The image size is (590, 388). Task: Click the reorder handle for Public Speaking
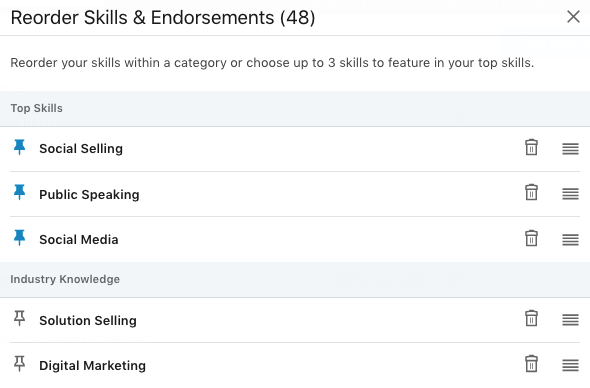coord(570,194)
